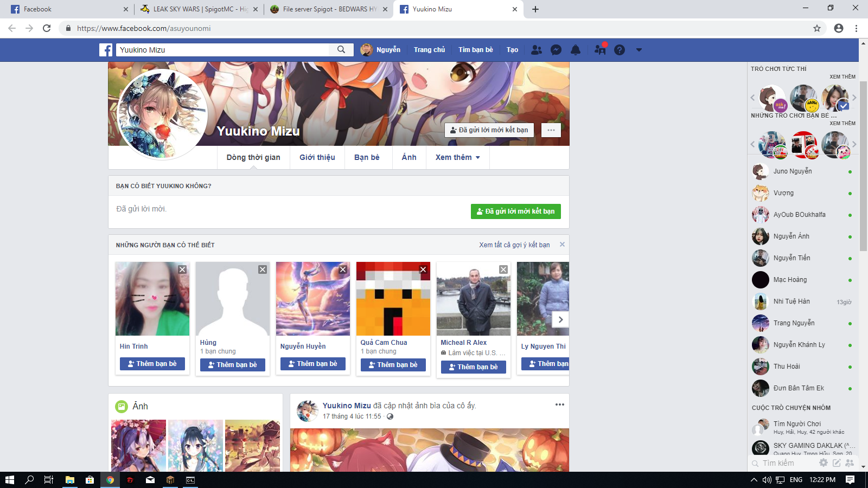This screenshot has width=868, height=488.
Task: Reload the page in Chrome
Action: 47,28
